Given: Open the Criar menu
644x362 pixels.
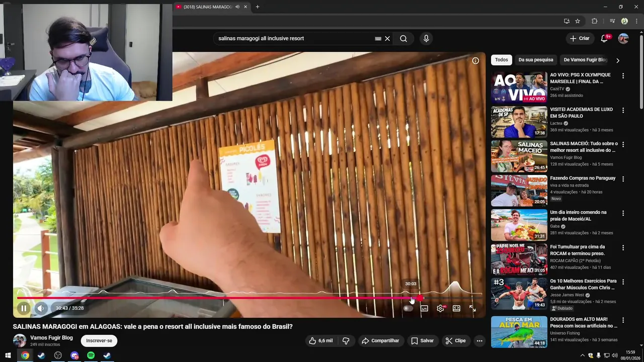Looking at the screenshot, I should (x=579, y=38).
